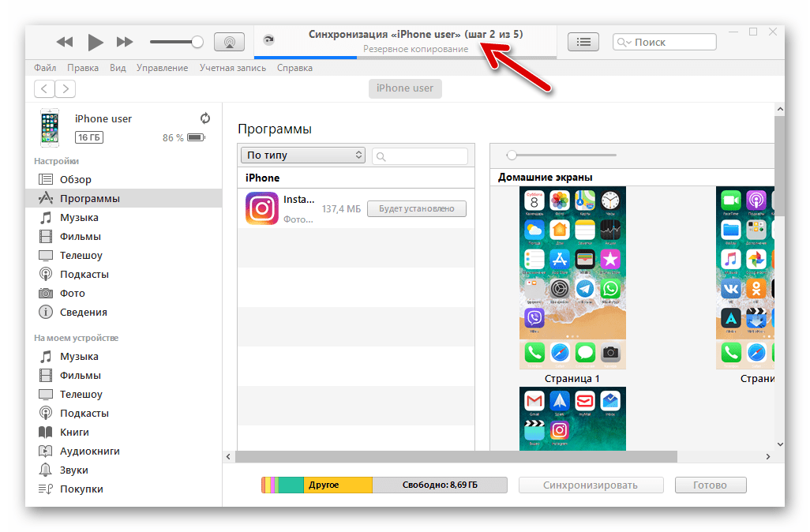Click the Свободно: 8,69 ГБ storage segment
The image size is (810, 532).
(x=440, y=485)
